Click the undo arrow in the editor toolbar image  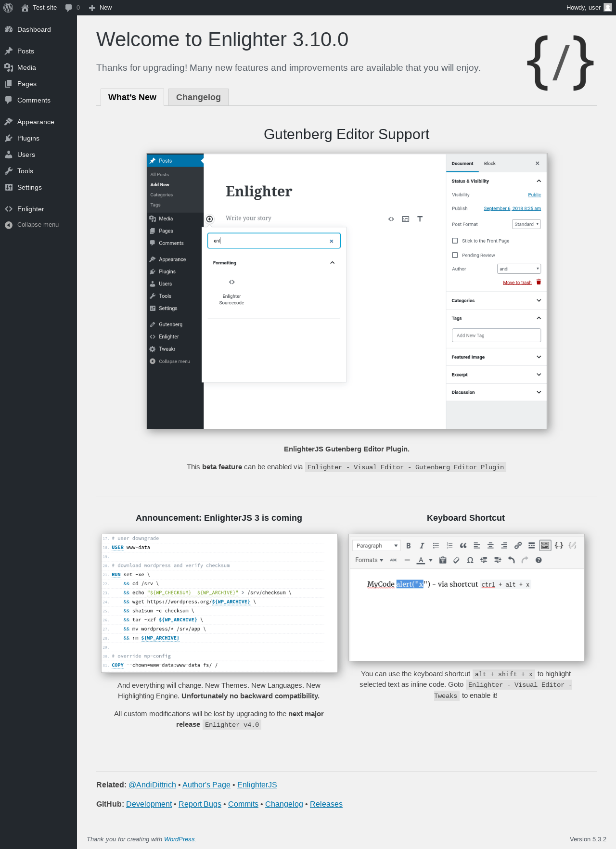click(511, 560)
